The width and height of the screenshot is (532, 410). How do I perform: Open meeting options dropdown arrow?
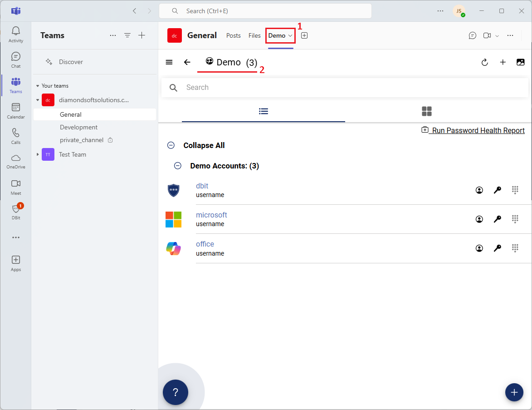pyautogui.click(x=497, y=36)
